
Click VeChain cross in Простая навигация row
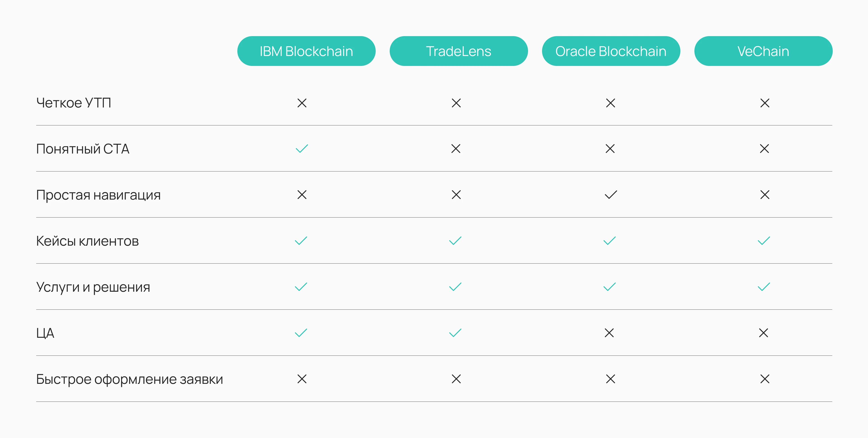pos(764,195)
